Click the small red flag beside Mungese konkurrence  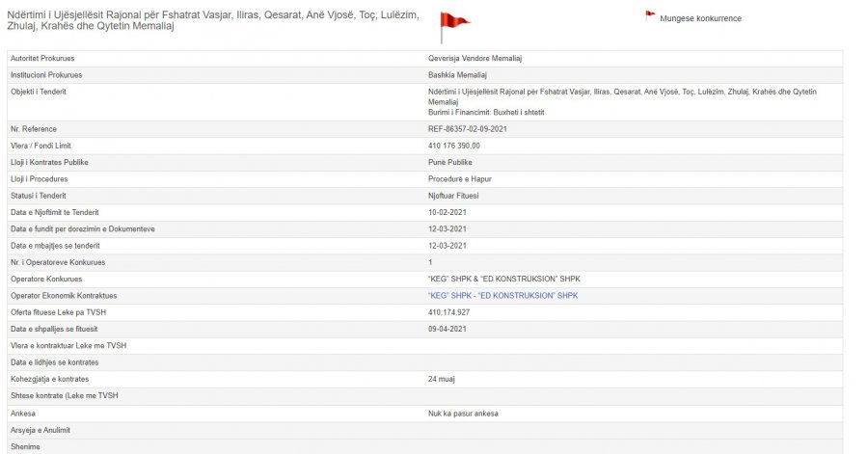pos(650,16)
